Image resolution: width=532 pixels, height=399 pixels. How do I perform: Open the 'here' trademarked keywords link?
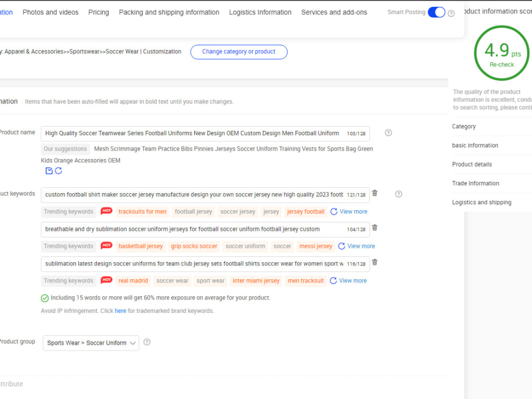pos(120,311)
